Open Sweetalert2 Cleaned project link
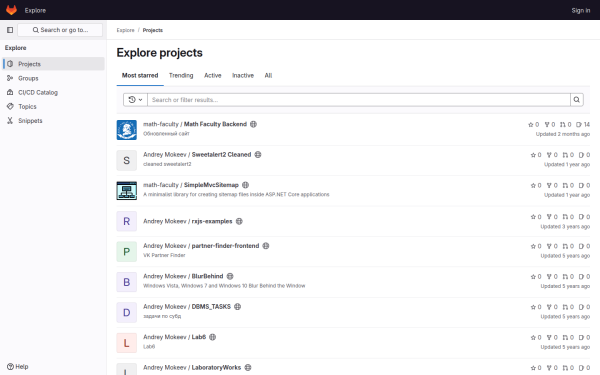Viewport: 600px width, 375px height. click(197, 155)
